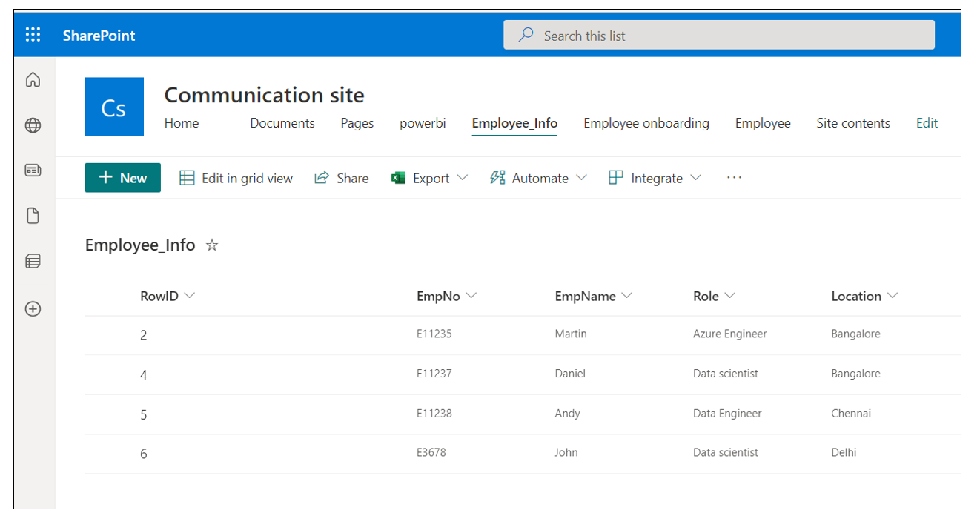Open My lists icon in left rail
Screen dimensions: 980x513
tap(33, 261)
